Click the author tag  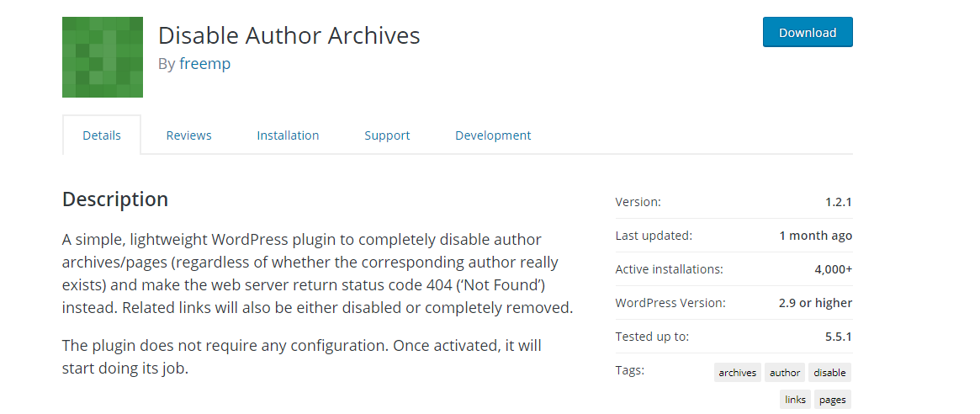[785, 373]
